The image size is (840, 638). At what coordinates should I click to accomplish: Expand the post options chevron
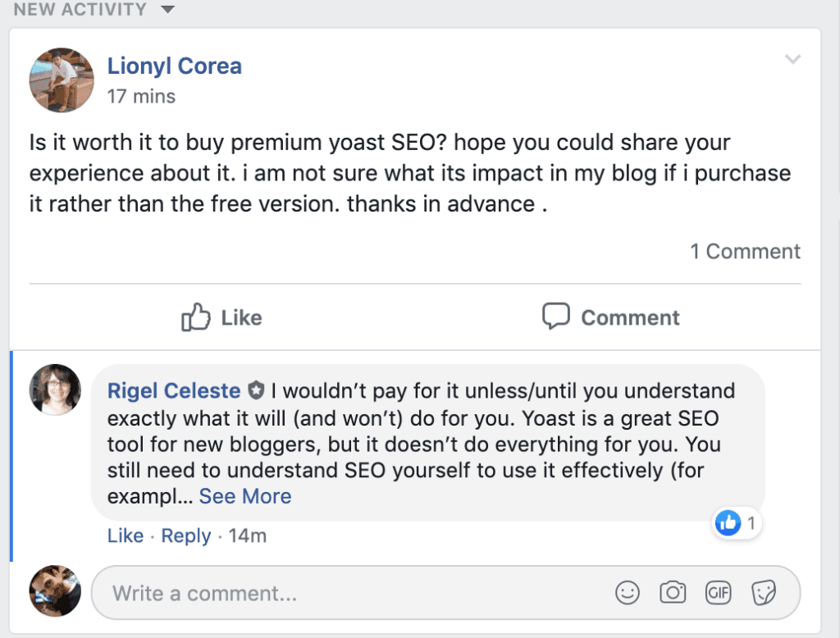(792, 59)
